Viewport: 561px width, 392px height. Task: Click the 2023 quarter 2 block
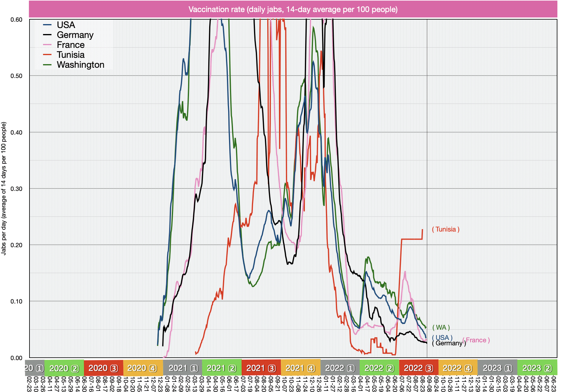[x=537, y=368]
